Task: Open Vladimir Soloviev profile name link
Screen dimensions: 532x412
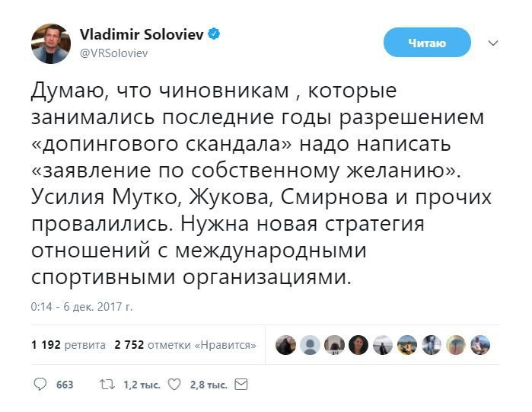Action: coord(143,35)
